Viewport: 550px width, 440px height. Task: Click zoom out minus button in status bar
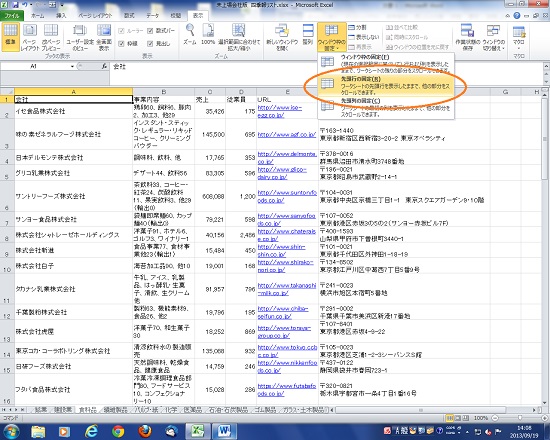click(495, 418)
